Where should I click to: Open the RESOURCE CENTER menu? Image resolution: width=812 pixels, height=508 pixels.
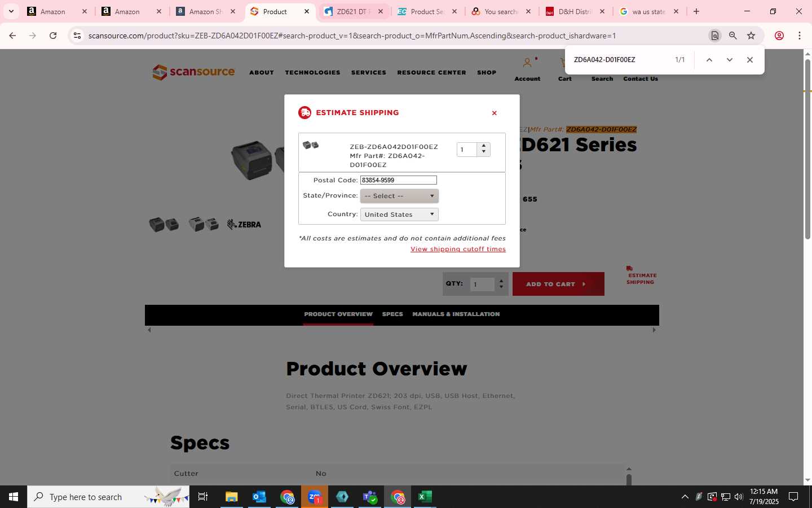(x=431, y=73)
